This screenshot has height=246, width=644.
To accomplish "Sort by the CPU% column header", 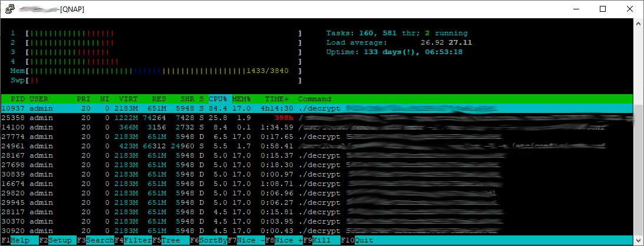I will pos(219,99).
